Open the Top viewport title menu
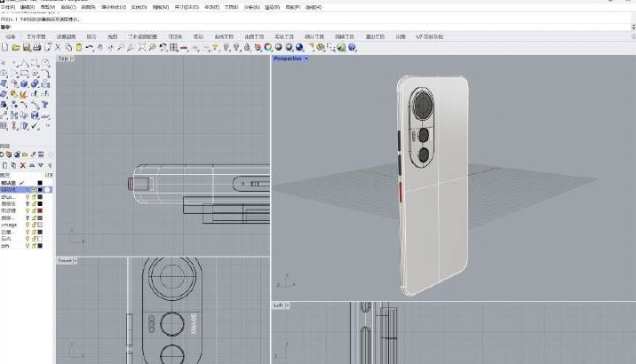 point(64,59)
